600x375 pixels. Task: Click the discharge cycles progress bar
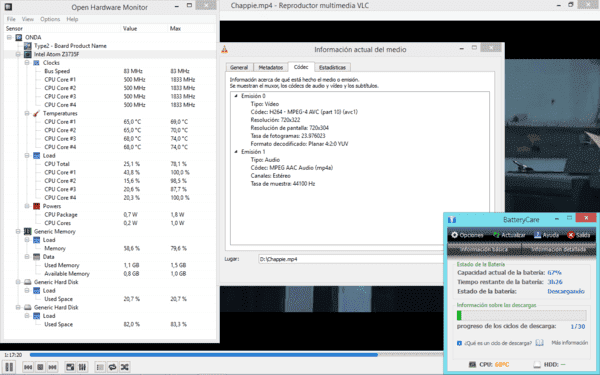point(522,315)
